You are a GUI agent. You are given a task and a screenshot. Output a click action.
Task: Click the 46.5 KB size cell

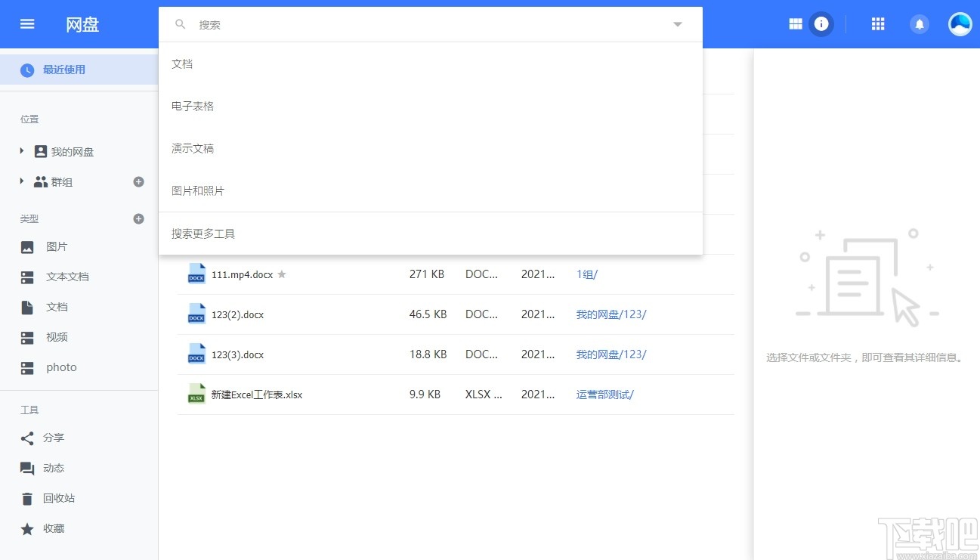tap(428, 314)
